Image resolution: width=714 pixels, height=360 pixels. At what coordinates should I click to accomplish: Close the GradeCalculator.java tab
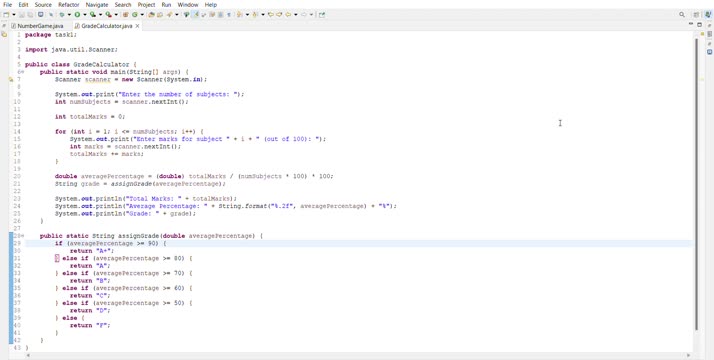[137, 26]
